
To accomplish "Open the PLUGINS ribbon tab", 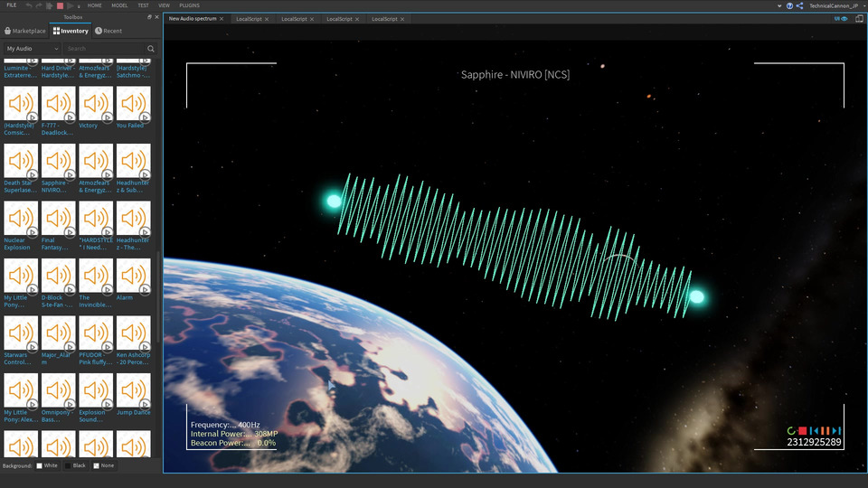I will 189,5.
